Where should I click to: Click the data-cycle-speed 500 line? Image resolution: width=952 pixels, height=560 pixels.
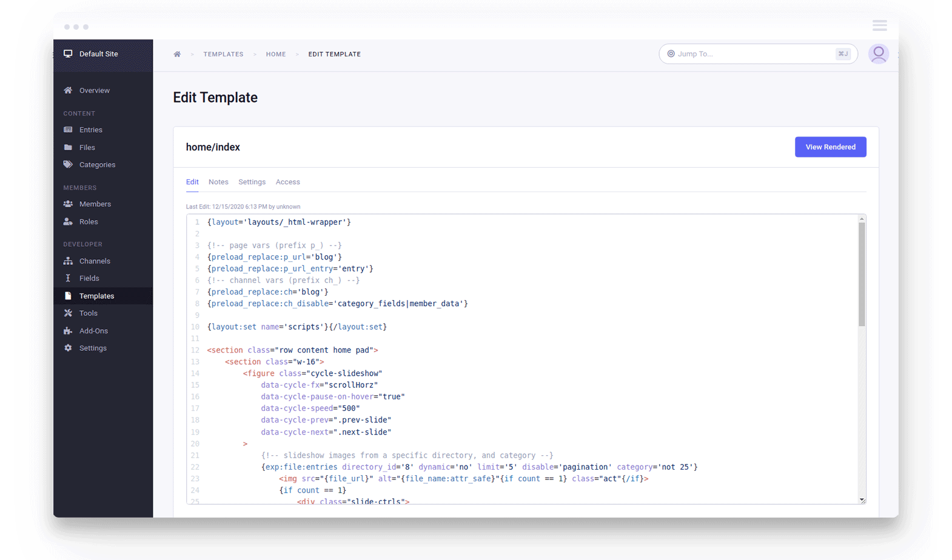tap(310, 408)
